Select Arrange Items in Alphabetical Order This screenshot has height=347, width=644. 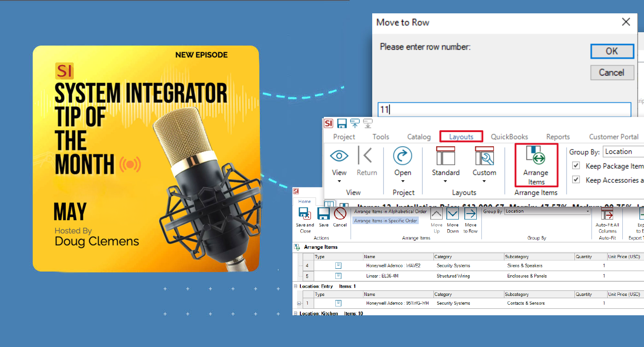point(390,211)
